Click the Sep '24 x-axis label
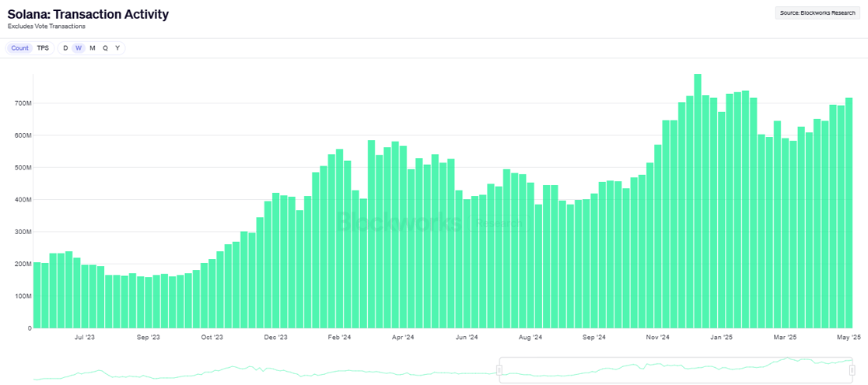Viewport: 868px width, 385px height. click(x=594, y=337)
